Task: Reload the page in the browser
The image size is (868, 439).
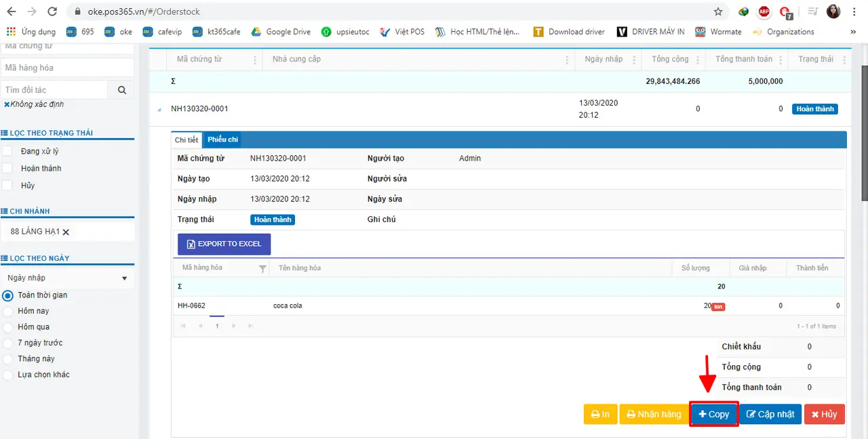Action: (52, 12)
